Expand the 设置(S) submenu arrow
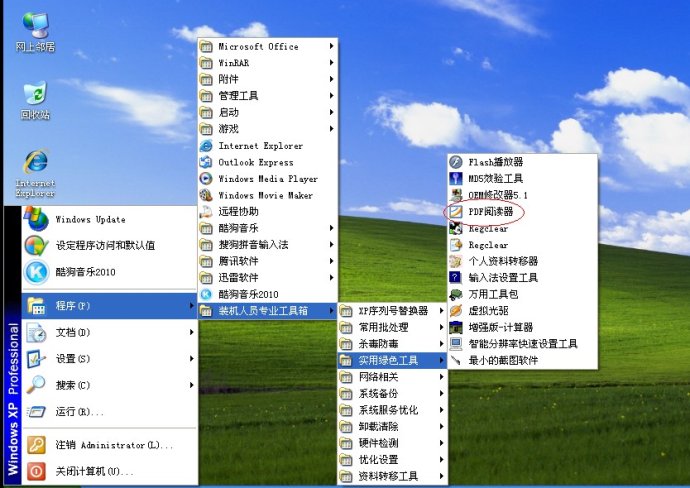The height and width of the screenshot is (488, 690). click(x=191, y=359)
